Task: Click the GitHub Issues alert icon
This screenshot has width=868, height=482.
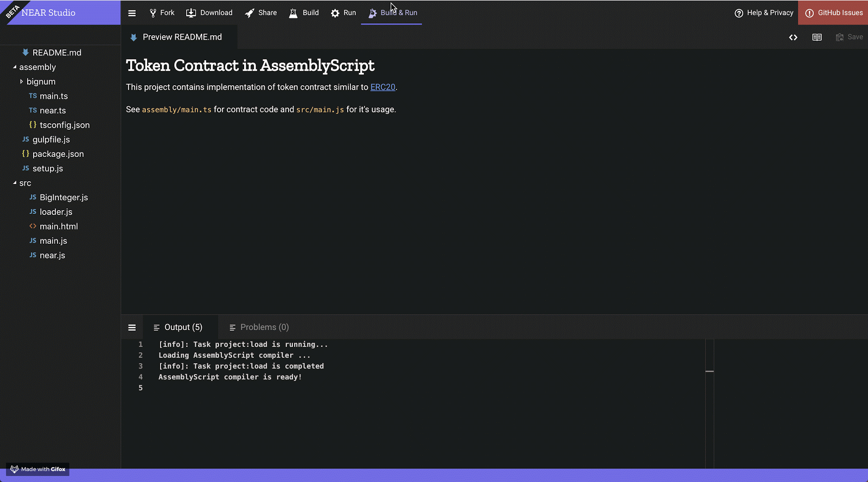Action: (x=809, y=13)
